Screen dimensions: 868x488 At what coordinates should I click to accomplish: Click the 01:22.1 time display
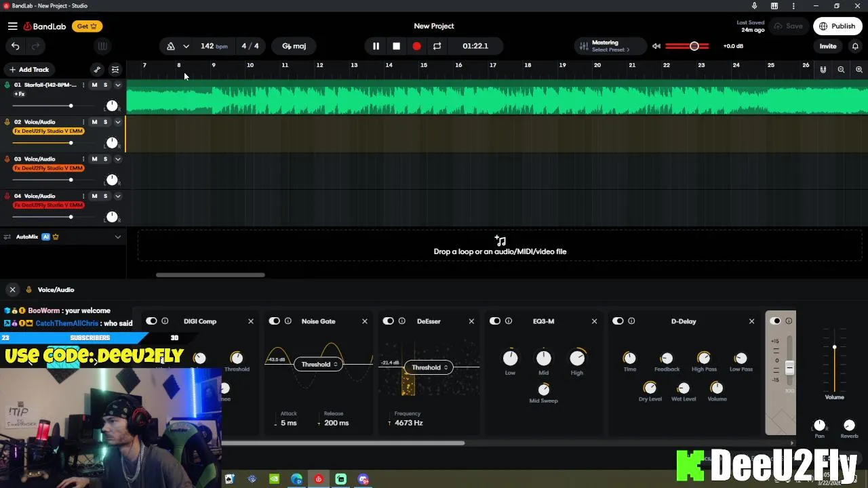point(475,46)
